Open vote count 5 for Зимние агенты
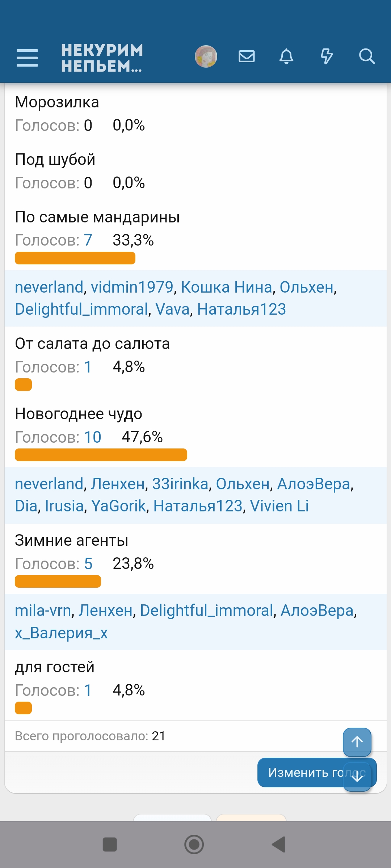 click(88, 564)
